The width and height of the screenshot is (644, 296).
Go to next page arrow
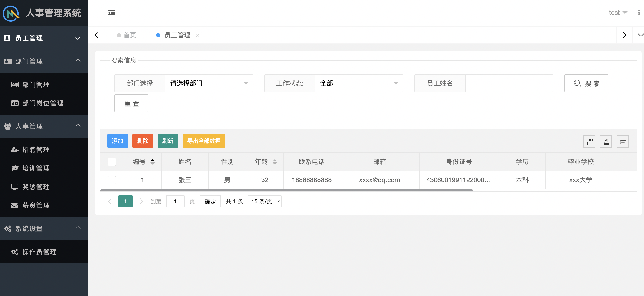click(141, 201)
